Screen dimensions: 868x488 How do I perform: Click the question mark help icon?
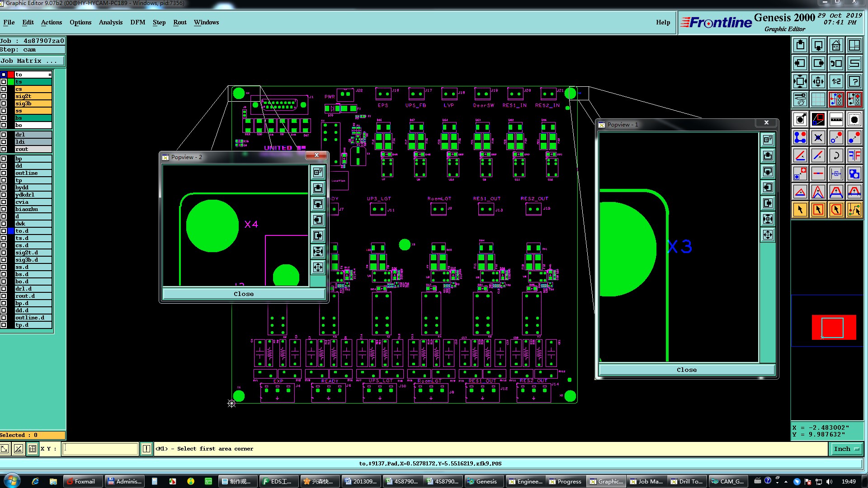(854, 81)
